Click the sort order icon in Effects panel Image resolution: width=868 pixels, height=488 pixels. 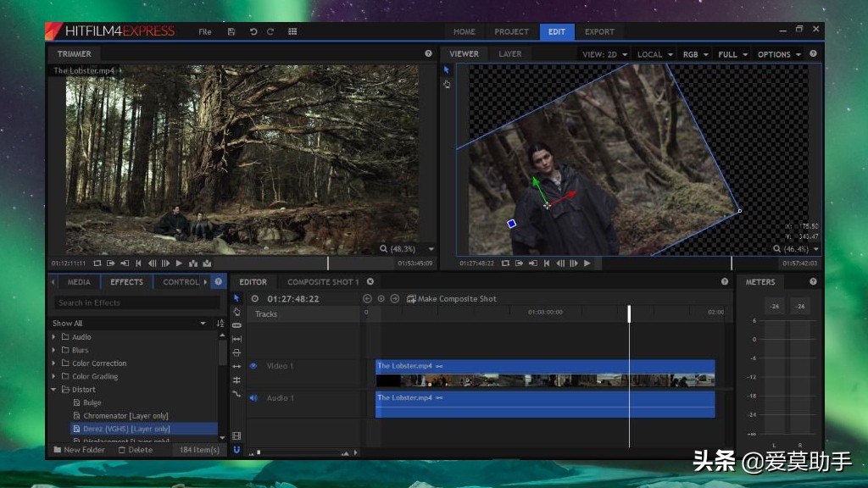click(x=220, y=324)
